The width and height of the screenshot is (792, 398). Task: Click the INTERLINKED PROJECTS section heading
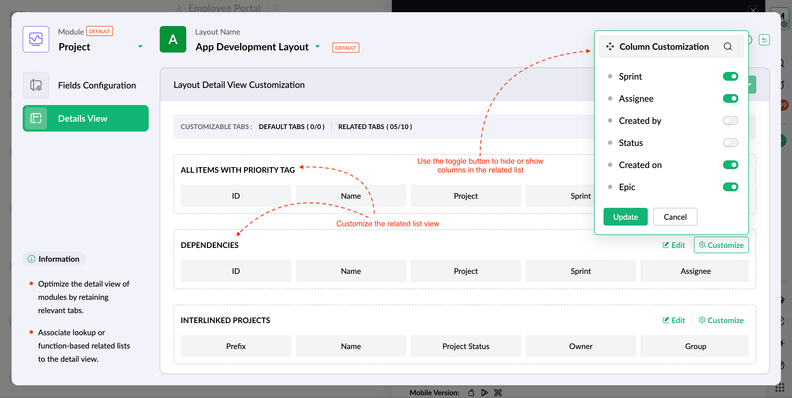pos(225,320)
